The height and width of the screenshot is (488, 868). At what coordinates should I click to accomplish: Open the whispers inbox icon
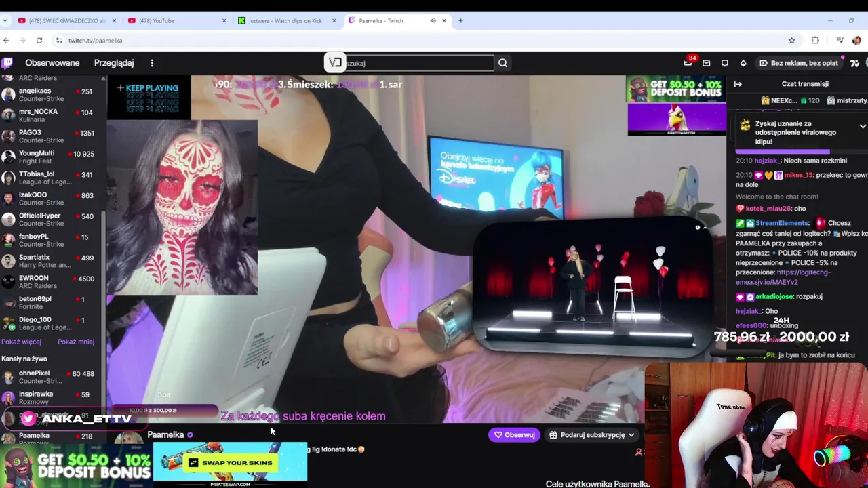(x=707, y=63)
